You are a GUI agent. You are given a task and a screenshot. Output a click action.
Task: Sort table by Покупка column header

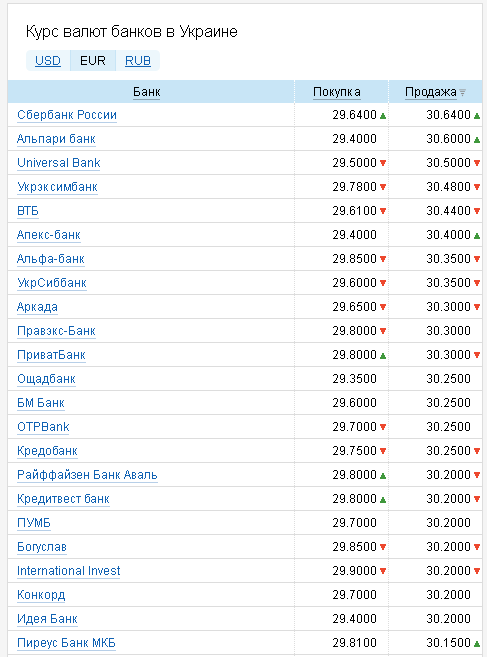click(337, 92)
